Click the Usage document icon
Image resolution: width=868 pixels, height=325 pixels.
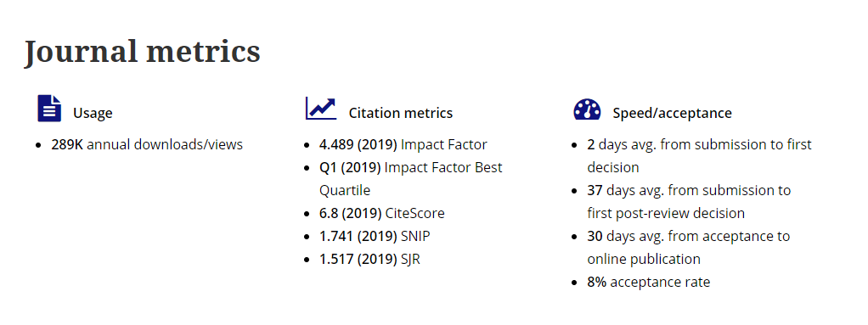(49, 109)
